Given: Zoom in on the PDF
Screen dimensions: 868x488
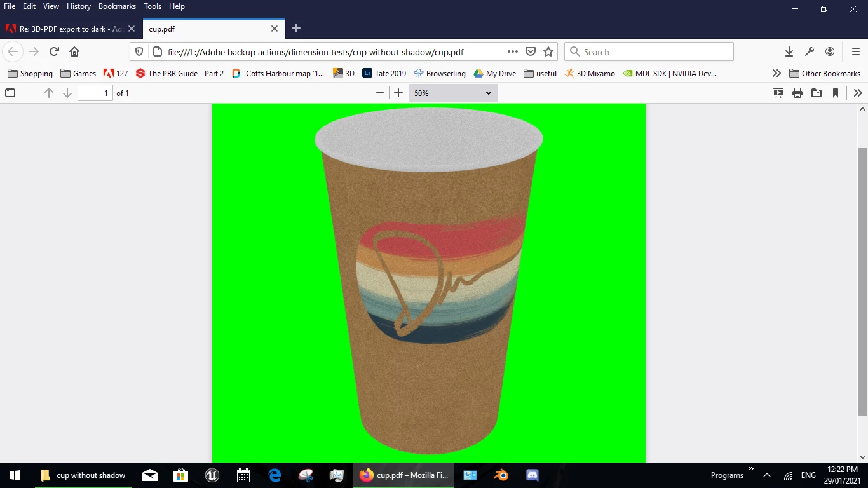Looking at the screenshot, I should tap(398, 93).
